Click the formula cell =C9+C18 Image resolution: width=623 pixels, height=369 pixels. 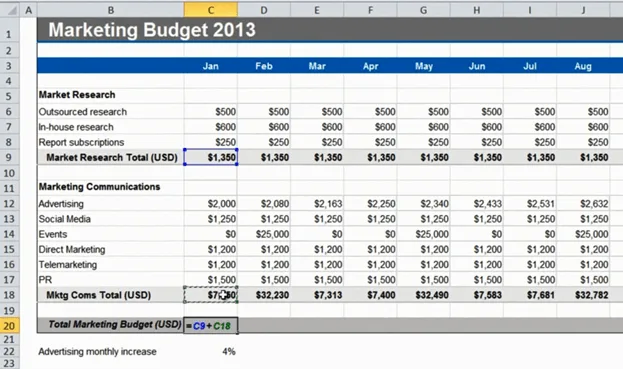211,326
